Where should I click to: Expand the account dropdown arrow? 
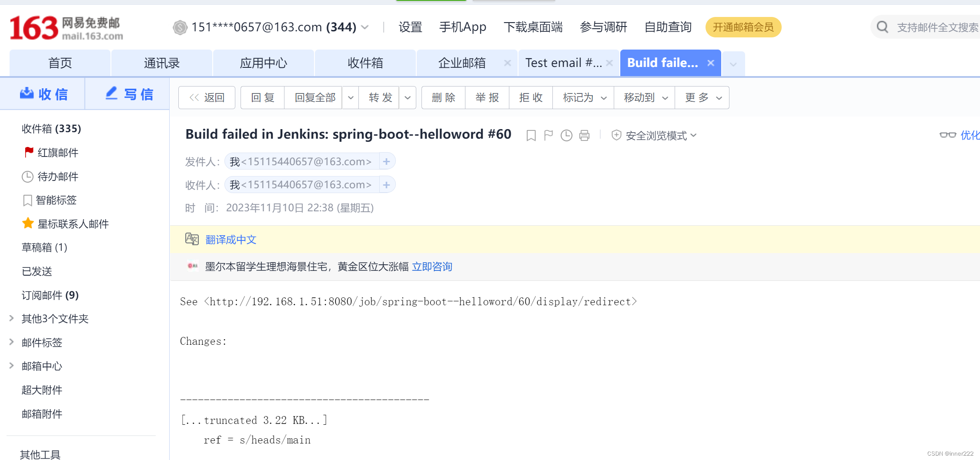pos(365,27)
